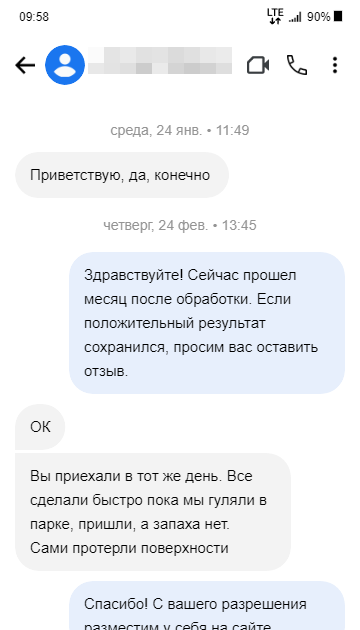Go back using the left arrow
This screenshot has height=630, width=360.
[25, 65]
